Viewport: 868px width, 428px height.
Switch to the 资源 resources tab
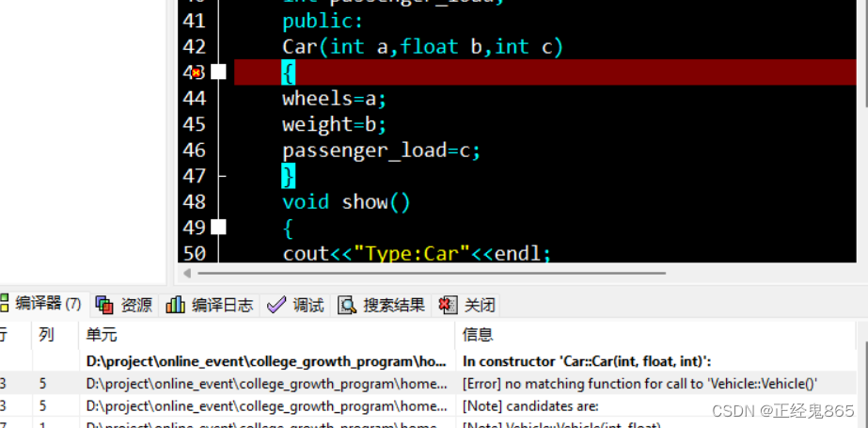(124, 305)
